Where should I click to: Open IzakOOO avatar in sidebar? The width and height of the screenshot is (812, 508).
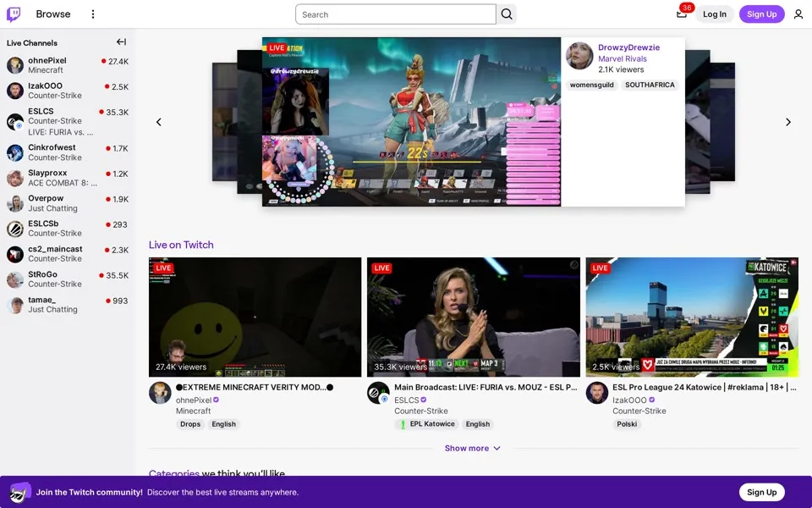15,91
